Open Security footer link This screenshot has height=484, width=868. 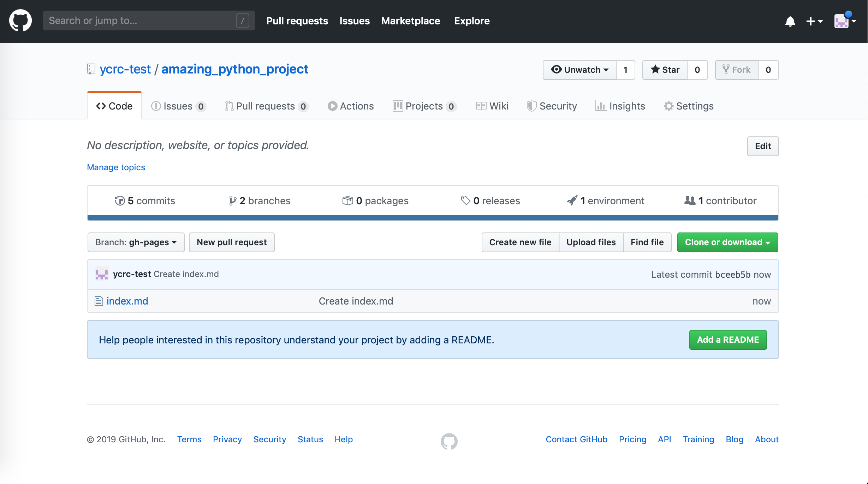270,439
